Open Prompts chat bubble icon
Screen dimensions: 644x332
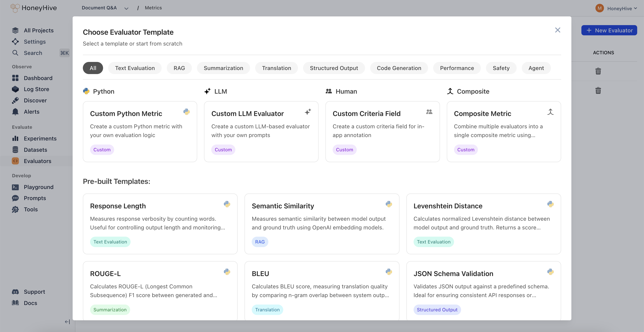point(15,198)
